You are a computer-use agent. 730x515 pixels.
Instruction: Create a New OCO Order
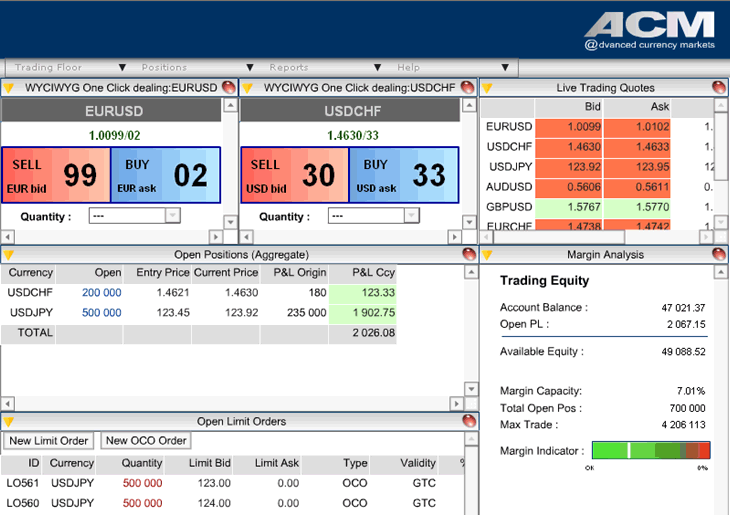[x=146, y=440]
